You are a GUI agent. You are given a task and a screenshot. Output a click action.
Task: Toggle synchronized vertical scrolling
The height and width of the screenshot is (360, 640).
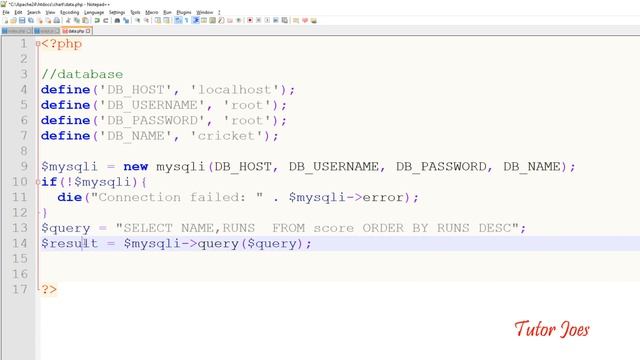pos(158,20)
